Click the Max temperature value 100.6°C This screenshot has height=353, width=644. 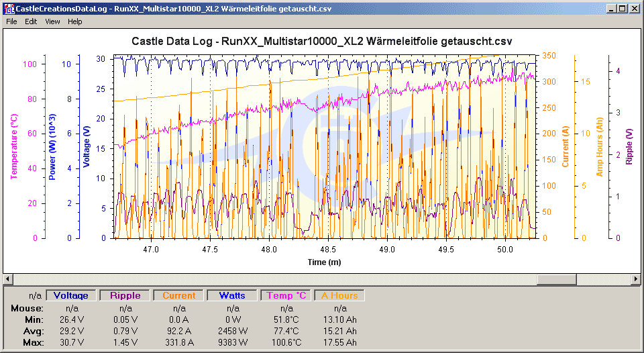pos(286,342)
